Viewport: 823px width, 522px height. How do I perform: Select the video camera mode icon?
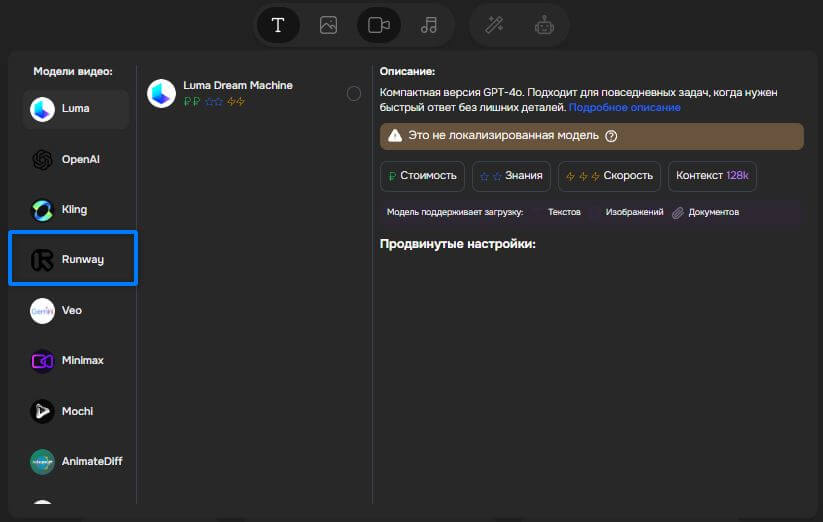(x=379, y=26)
